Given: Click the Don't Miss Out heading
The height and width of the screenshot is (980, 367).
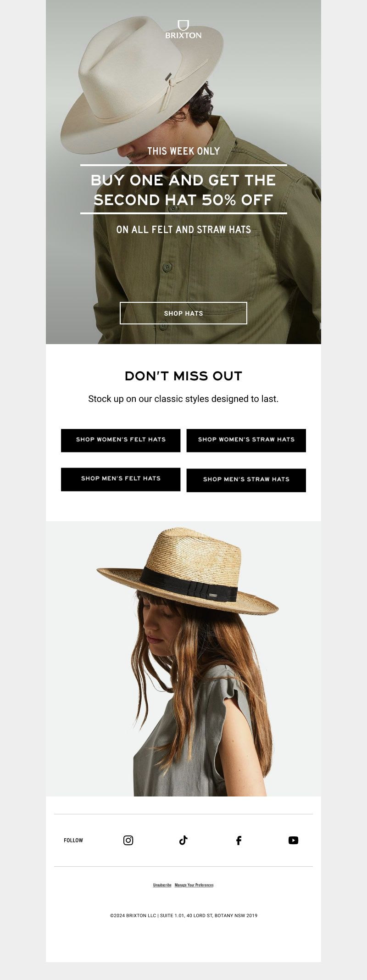Looking at the screenshot, I should tap(183, 376).
